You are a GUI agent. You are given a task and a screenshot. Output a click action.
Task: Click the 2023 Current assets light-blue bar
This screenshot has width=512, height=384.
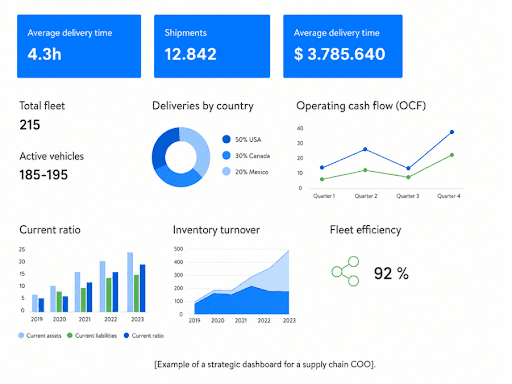[130, 282]
